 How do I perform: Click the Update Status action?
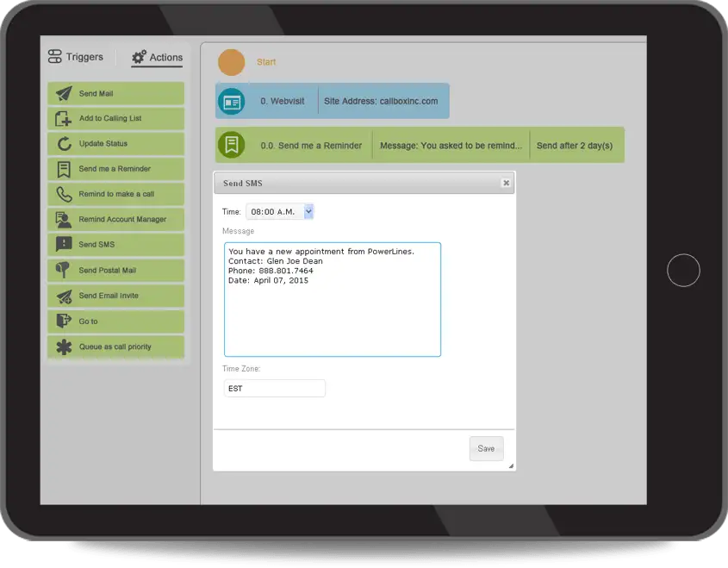pyautogui.click(x=115, y=144)
